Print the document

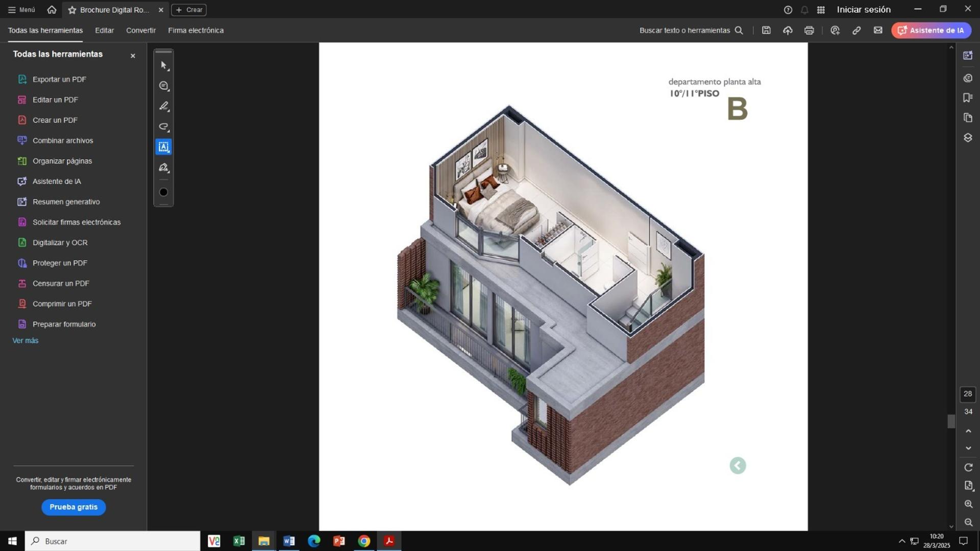[809, 30]
